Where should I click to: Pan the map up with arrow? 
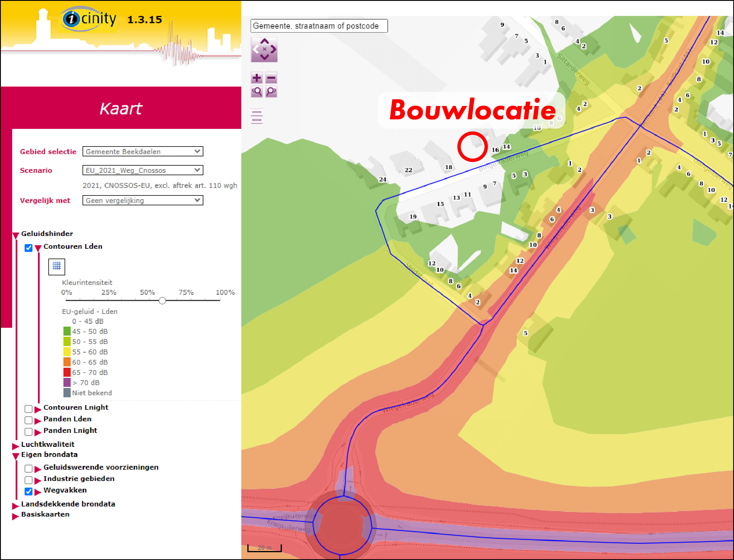pyautogui.click(x=264, y=41)
